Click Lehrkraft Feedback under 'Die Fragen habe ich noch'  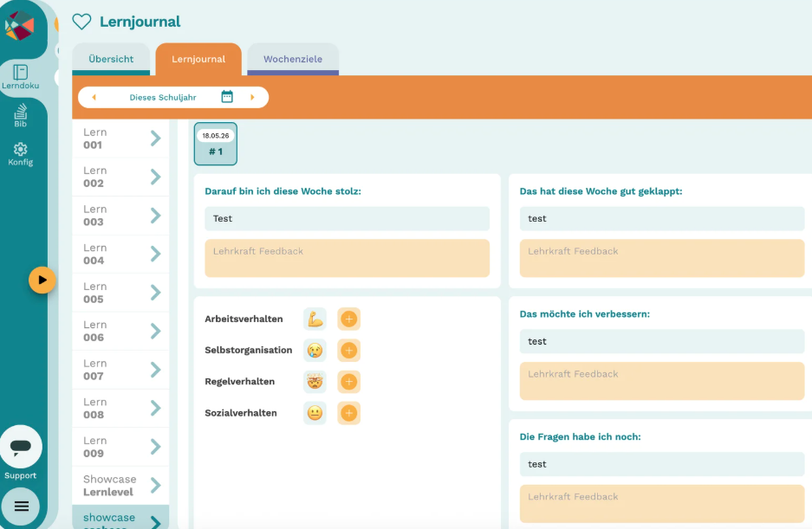coord(662,503)
